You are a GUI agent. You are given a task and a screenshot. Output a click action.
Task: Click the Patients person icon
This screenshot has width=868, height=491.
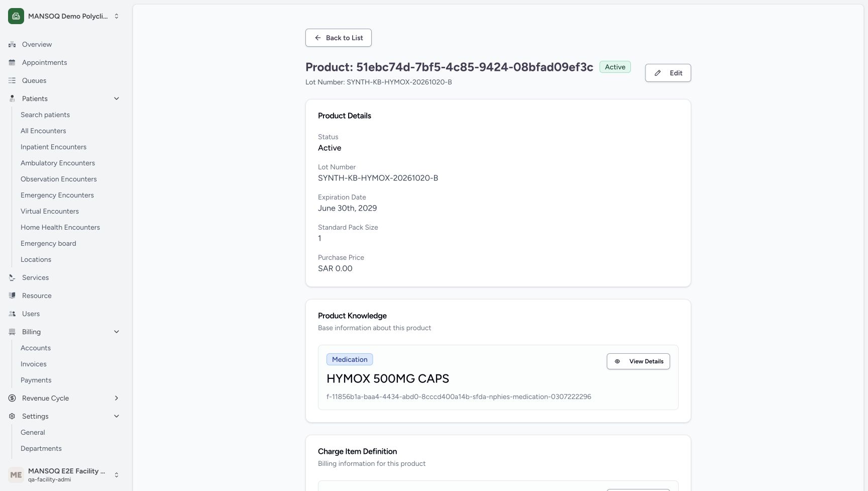pyautogui.click(x=12, y=99)
